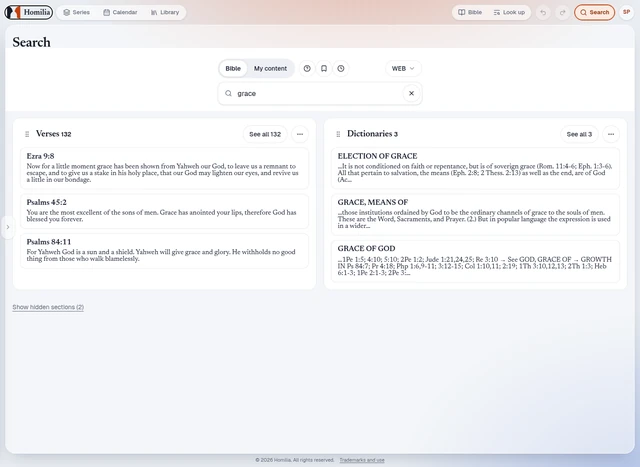Open the Bible panel button
This screenshot has height=467, width=640.
470,12
